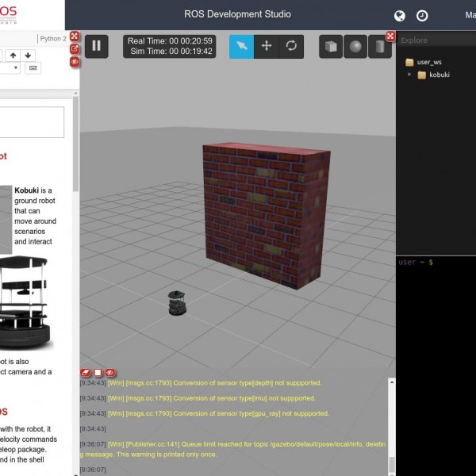The height and width of the screenshot is (476, 476).
Task: Click the imu sensor type warning line
Action: (x=198, y=398)
